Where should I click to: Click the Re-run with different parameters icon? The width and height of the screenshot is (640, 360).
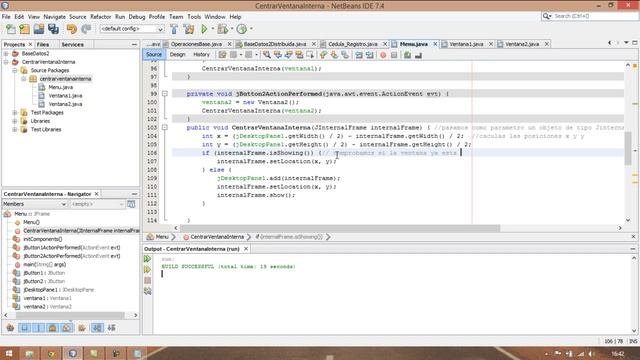point(147,269)
